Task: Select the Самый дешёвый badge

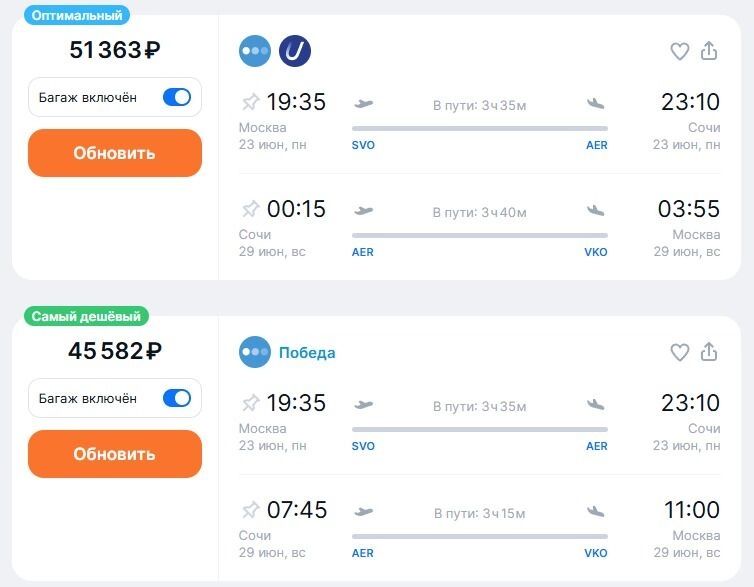Action: (x=86, y=316)
